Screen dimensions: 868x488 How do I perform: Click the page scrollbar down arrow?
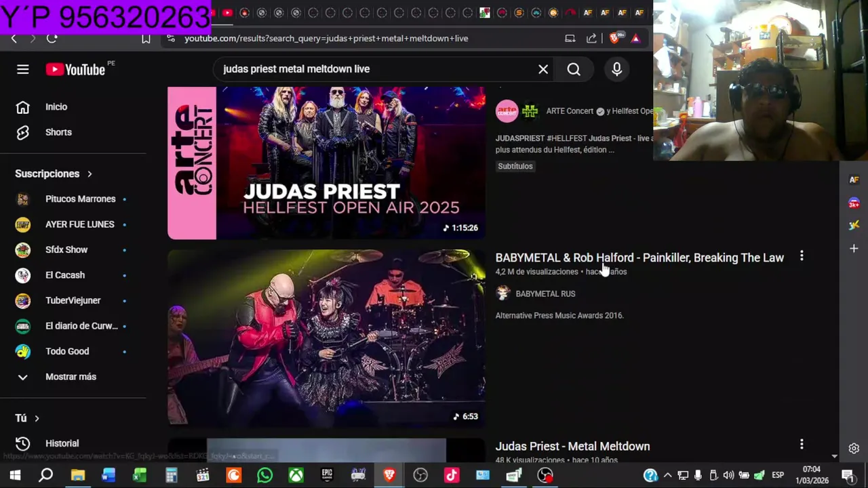pos(834,457)
